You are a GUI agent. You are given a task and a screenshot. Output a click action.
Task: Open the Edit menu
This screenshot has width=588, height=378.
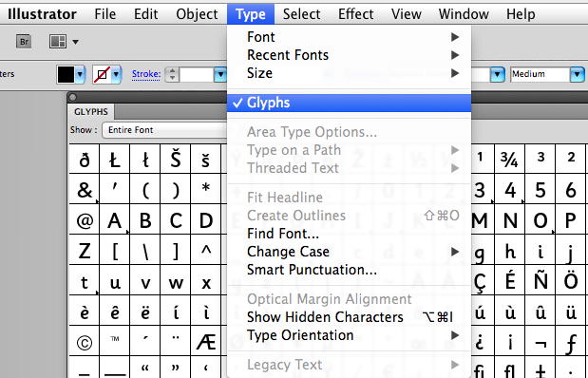tap(146, 14)
